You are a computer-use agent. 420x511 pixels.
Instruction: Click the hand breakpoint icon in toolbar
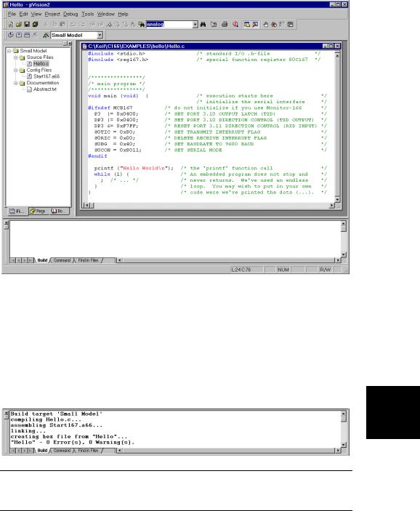266,25
